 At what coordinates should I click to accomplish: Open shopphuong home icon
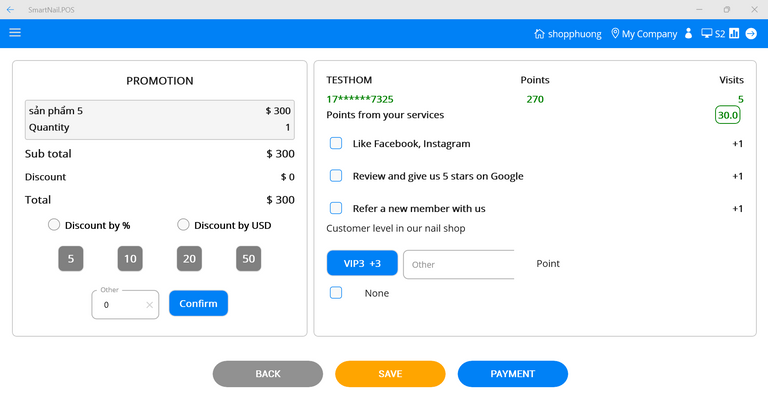540,34
